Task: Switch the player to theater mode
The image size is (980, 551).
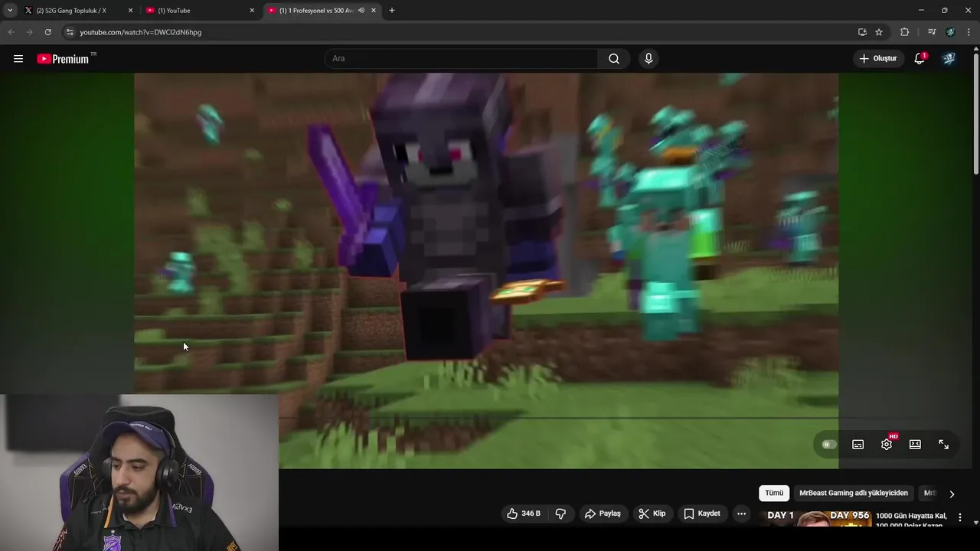Action: click(915, 445)
